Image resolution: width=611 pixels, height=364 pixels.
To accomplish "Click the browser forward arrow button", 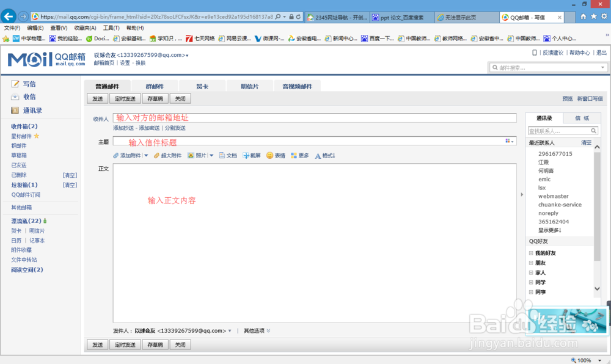I will (x=23, y=16).
